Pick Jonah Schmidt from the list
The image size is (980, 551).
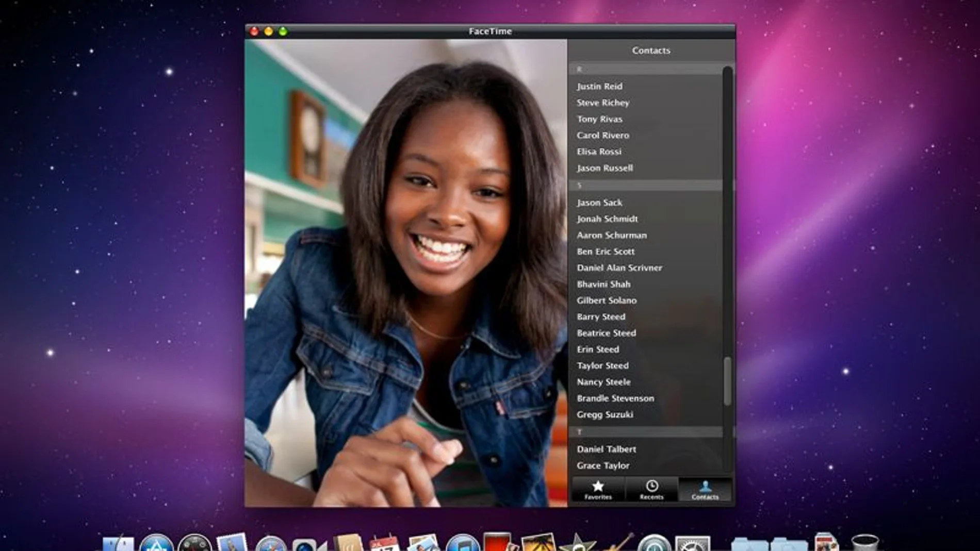pos(607,219)
